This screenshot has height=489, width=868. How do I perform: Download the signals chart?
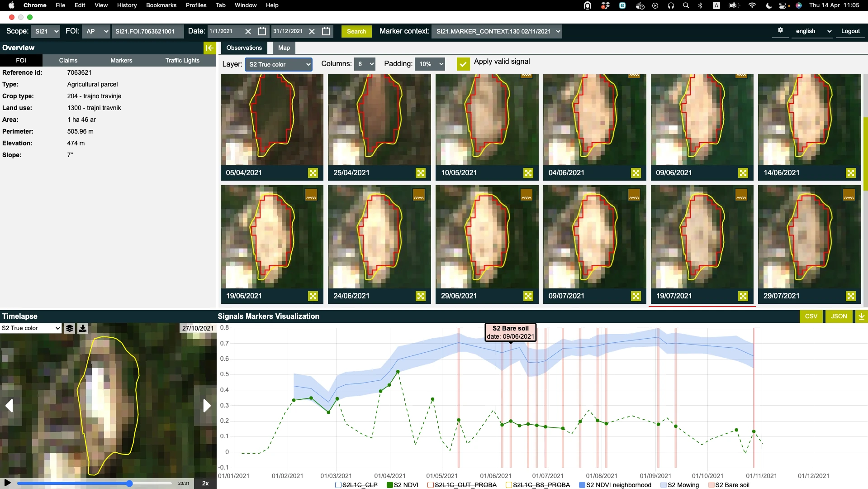point(861,316)
